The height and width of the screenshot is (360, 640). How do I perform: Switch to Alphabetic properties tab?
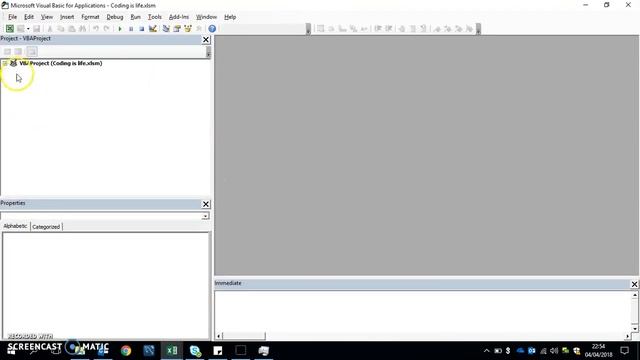coord(15,226)
